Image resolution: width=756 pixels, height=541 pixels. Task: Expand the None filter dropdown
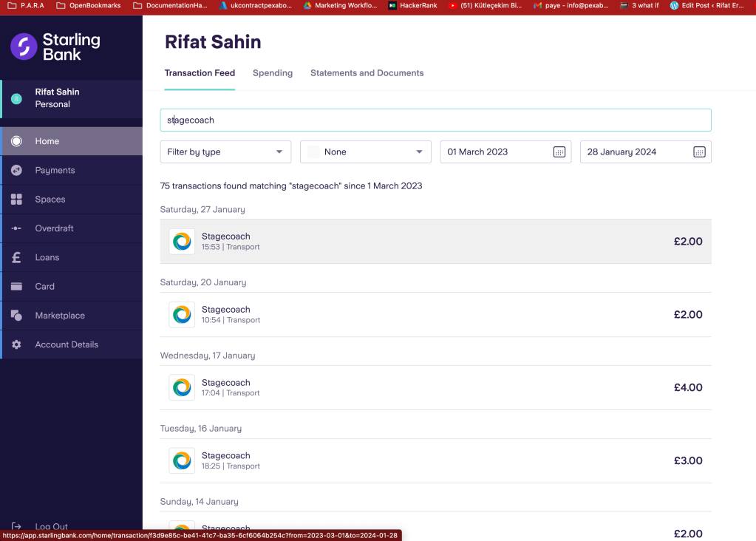click(366, 152)
